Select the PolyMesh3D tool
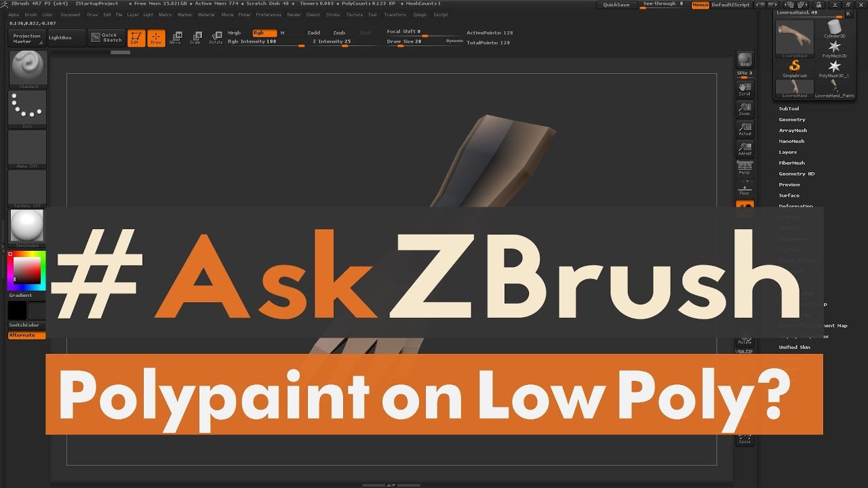Screen dimensions: 868x488 [835, 48]
